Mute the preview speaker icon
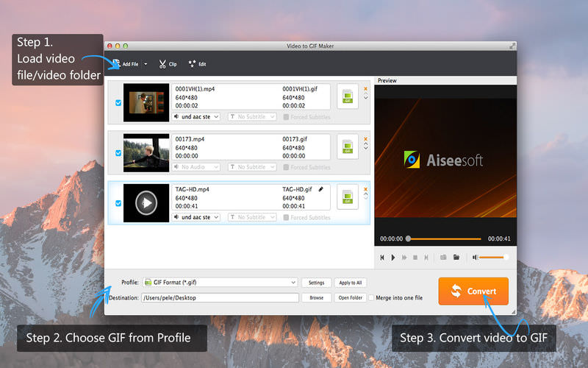This screenshot has height=368, width=588. (x=475, y=257)
